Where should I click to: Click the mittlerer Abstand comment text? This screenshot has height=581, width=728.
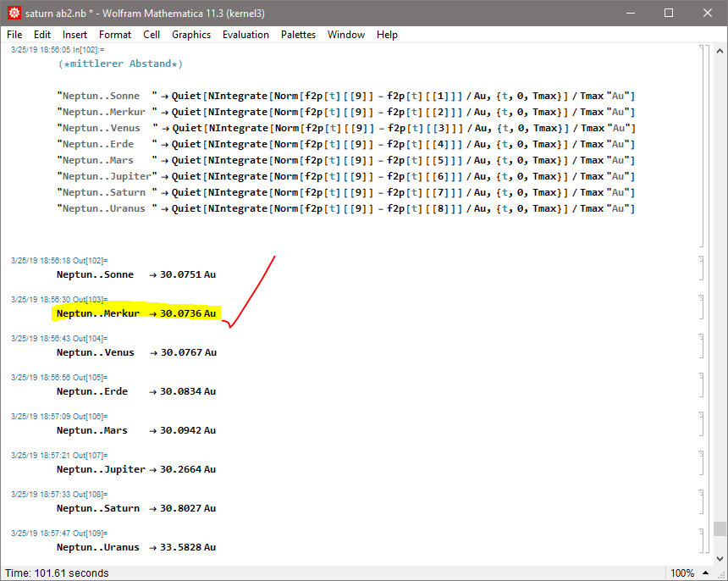point(120,64)
